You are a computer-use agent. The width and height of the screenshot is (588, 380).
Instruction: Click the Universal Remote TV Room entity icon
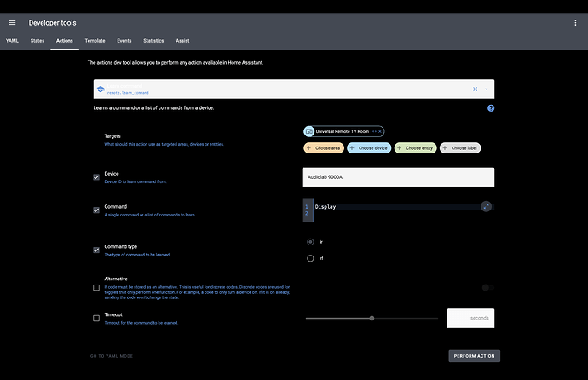pyautogui.click(x=308, y=131)
